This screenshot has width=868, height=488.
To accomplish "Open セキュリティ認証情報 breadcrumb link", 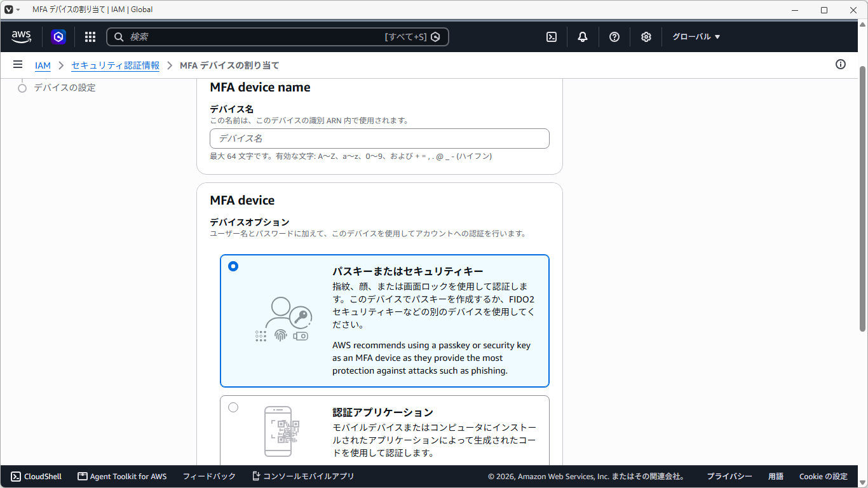I will (116, 65).
